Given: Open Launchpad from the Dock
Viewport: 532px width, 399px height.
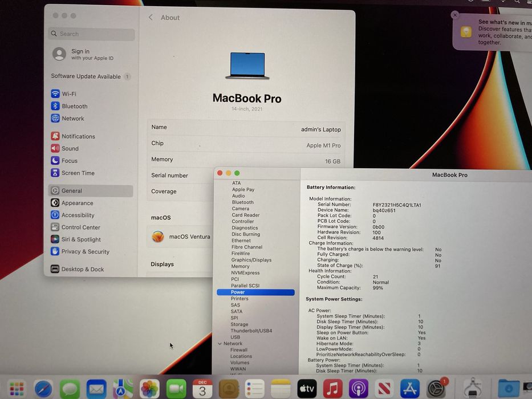Looking at the screenshot, I should (17, 389).
